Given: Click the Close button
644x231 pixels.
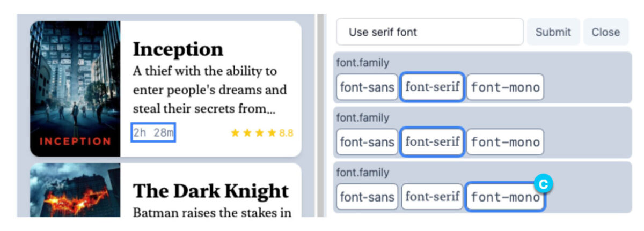Looking at the screenshot, I should tap(605, 32).
